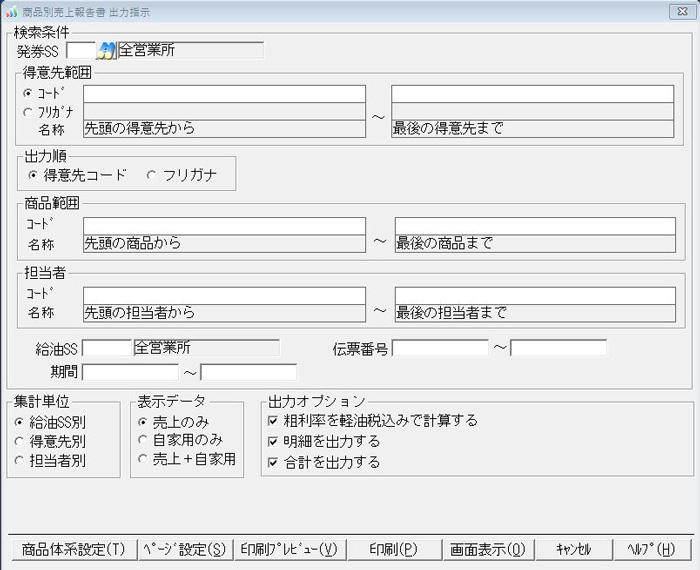
Task: Click the ページ設定(S) button
Action: (x=184, y=549)
